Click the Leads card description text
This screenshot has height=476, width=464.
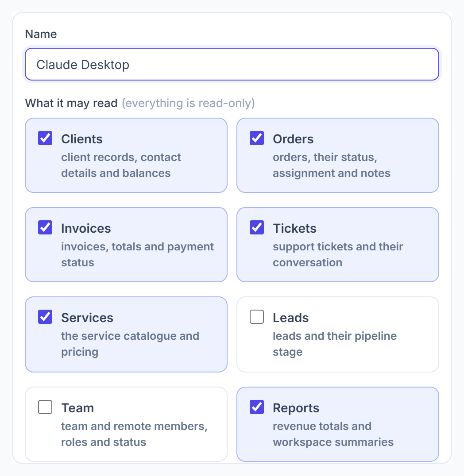pos(335,344)
